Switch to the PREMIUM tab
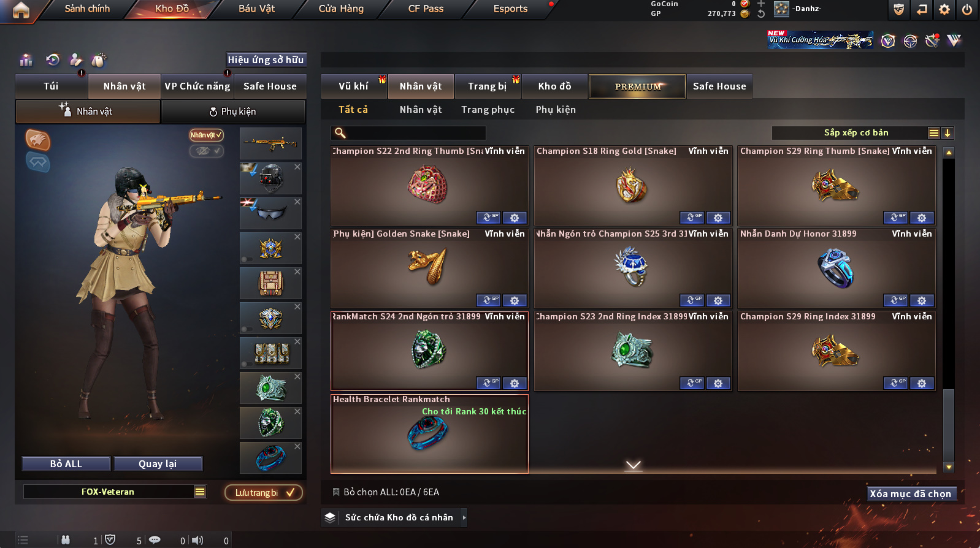This screenshot has width=980, height=548. [637, 86]
